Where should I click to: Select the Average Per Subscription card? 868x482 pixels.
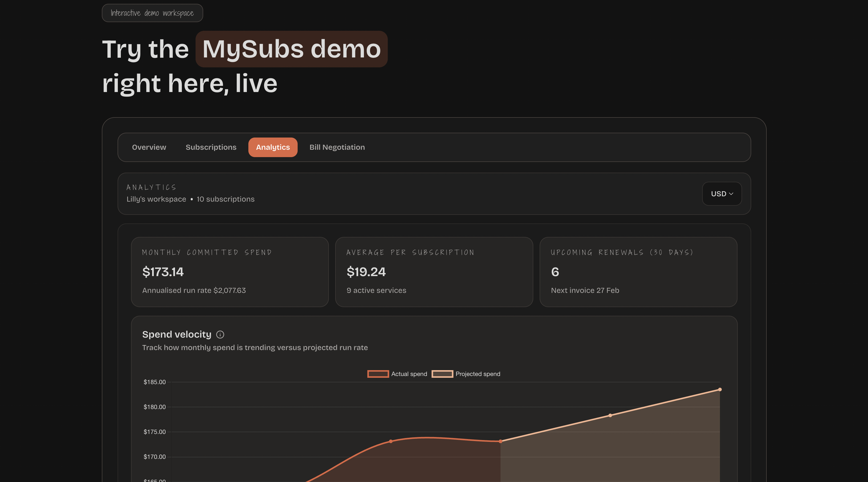[x=434, y=272]
